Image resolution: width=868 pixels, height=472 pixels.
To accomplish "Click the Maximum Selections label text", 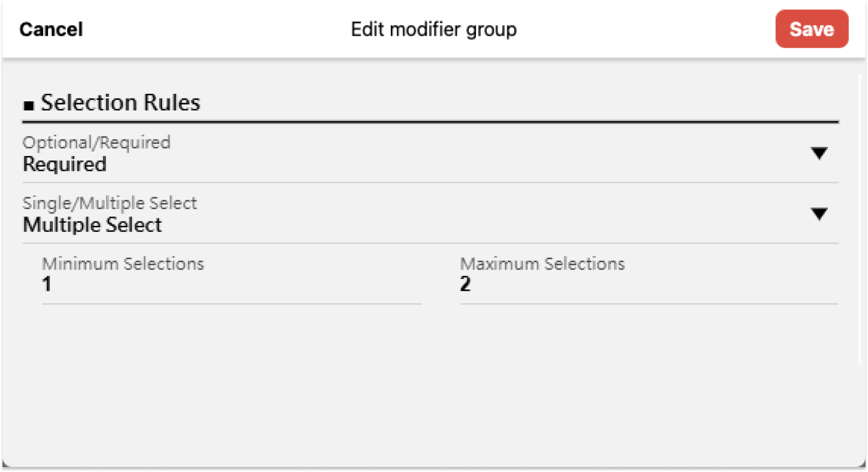I will pyautogui.click(x=542, y=264).
